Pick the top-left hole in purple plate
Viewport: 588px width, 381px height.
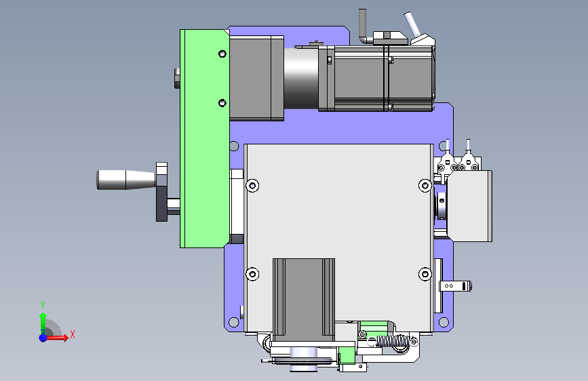(234, 146)
